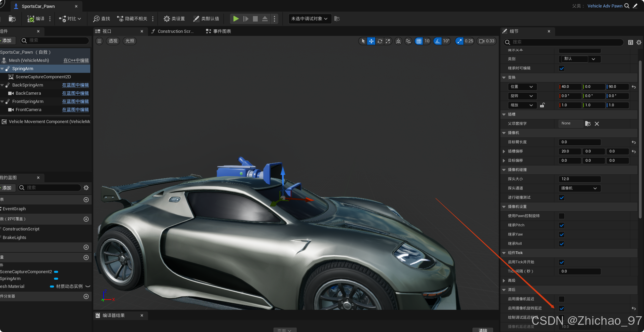Toggle editable when inherited checkbox
644x332 pixels.
[x=562, y=68]
